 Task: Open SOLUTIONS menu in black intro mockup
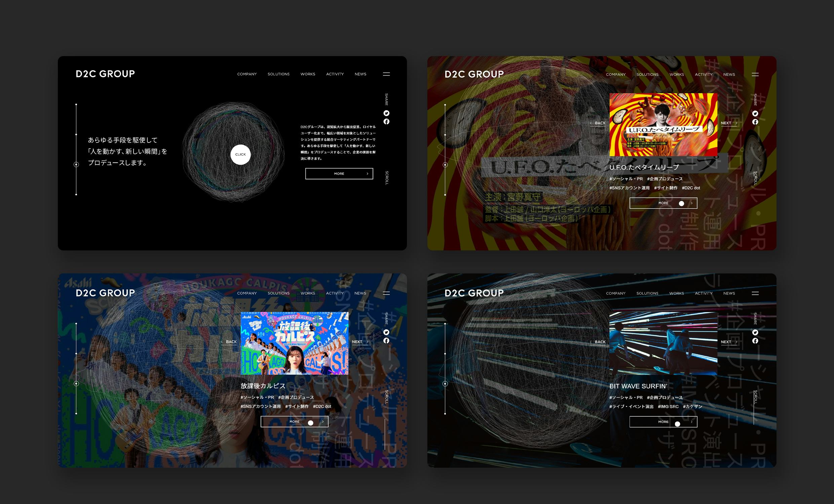278,74
